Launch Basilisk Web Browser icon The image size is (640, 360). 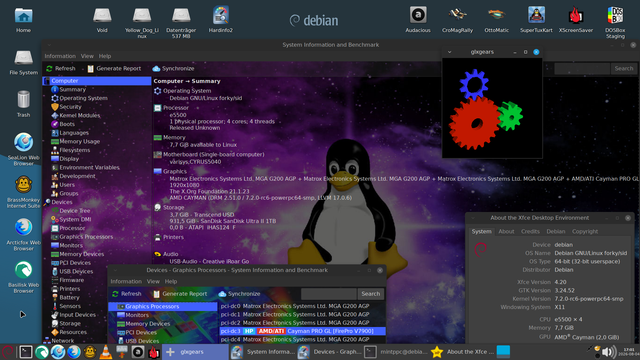point(23,277)
